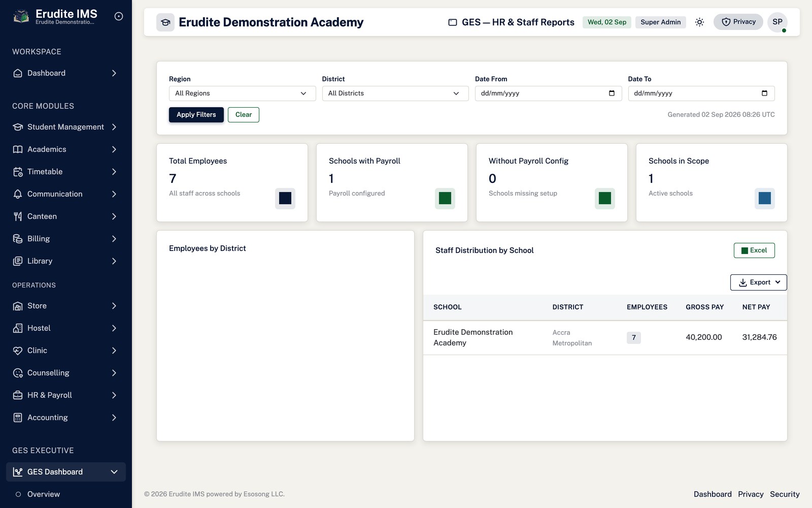Click the HR & Payroll briefcase icon
812x508 pixels.
(x=18, y=395)
